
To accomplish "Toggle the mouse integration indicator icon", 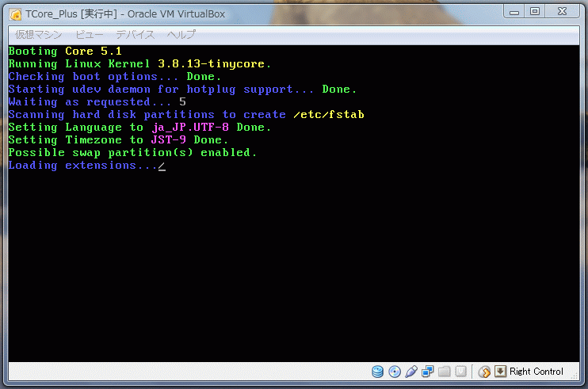I will coord(484,372).
